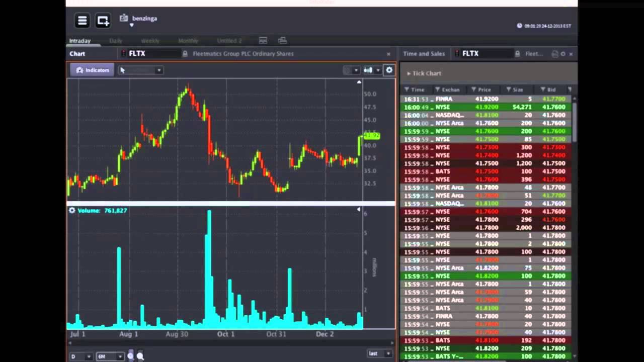
Task: Filter the Time column
Action: click(407, 89)
